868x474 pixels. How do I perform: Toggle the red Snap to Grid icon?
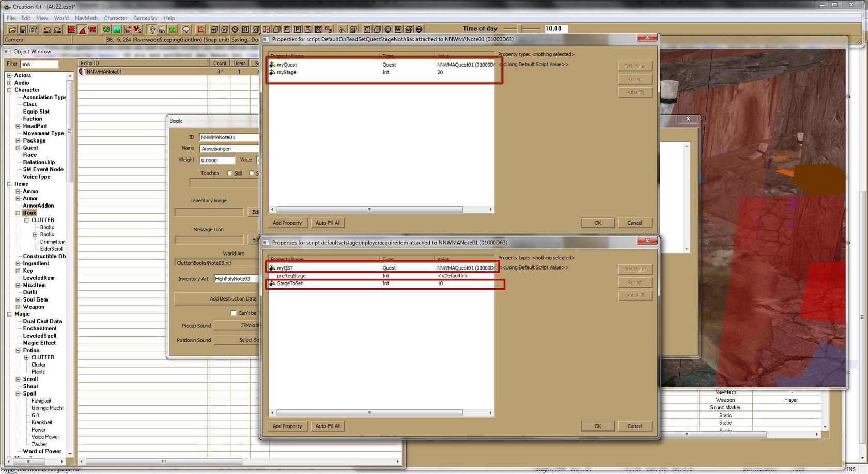pyautogui.click(x=71, y=29)
